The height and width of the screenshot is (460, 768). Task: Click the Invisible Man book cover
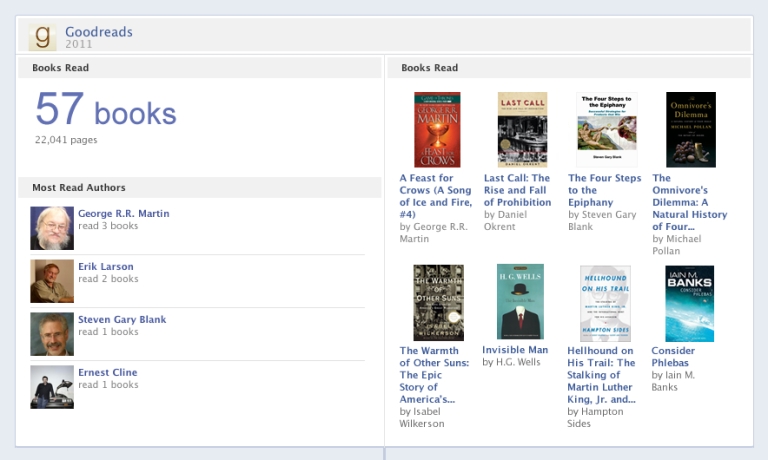point(520,302)
